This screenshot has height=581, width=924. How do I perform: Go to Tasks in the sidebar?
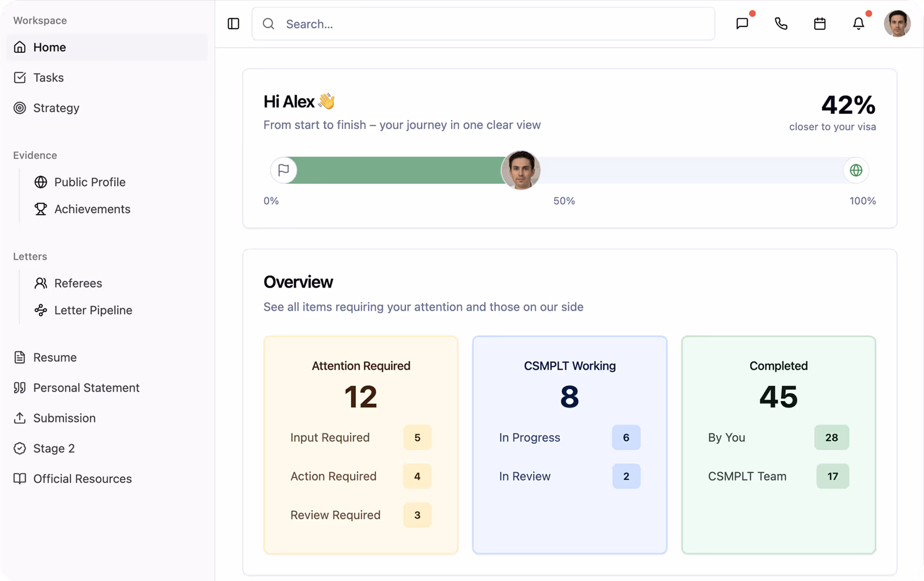(x=49, y=78)
